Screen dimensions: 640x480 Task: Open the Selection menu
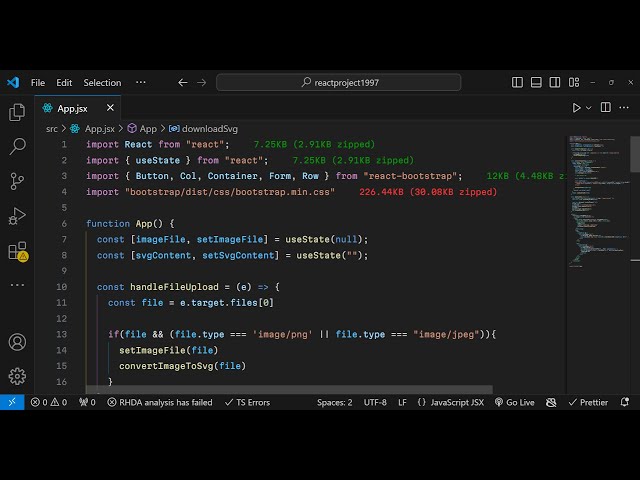coord(102,83)
